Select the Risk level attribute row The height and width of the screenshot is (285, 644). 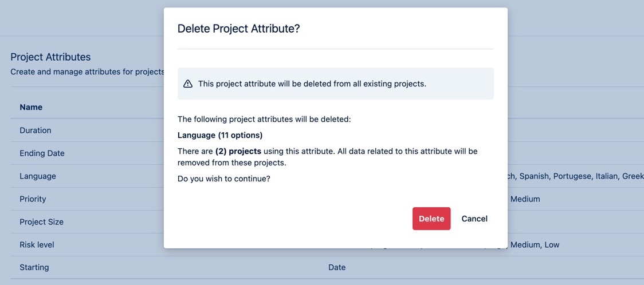pos(37,245)
